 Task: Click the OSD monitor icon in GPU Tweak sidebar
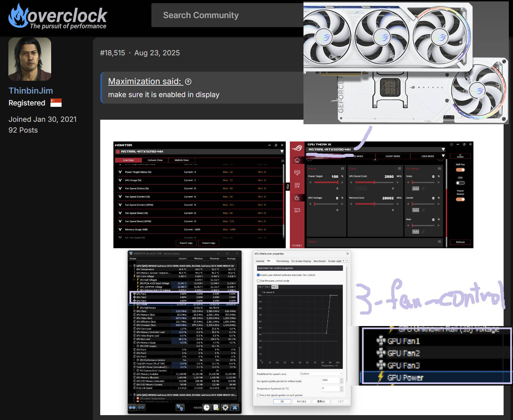pos(297,173)
